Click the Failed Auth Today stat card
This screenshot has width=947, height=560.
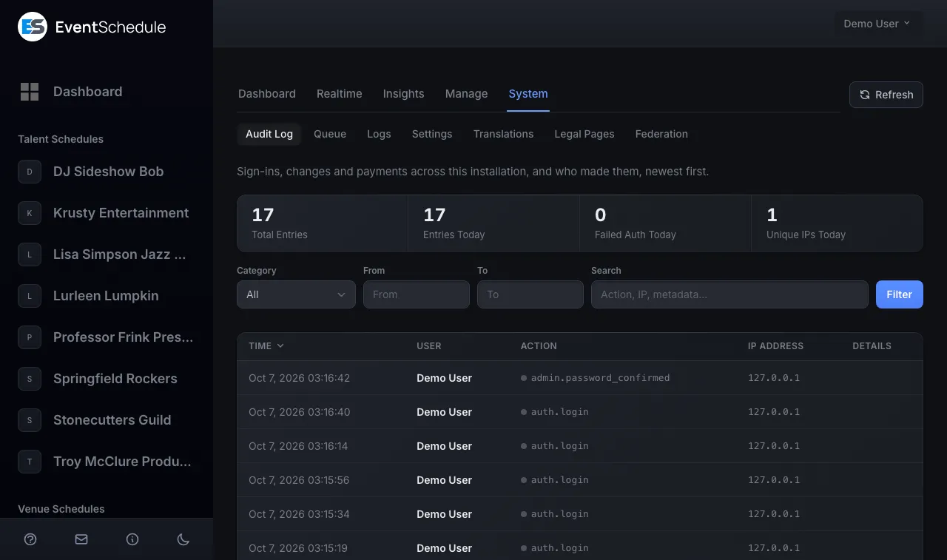(665, 223)
